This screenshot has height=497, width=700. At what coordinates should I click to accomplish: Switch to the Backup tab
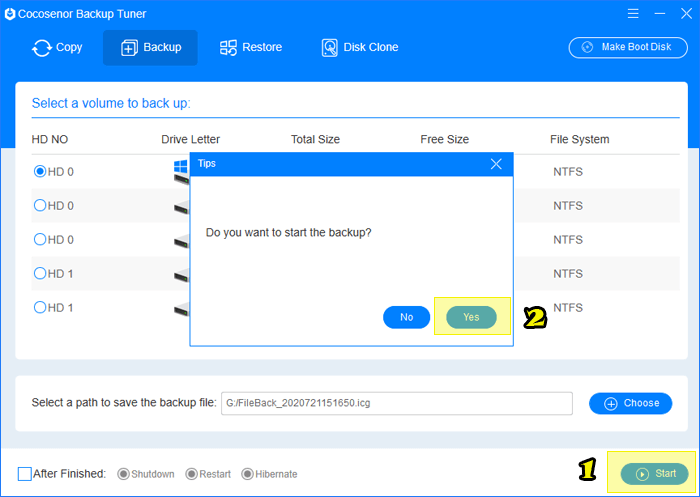(150, 47)
